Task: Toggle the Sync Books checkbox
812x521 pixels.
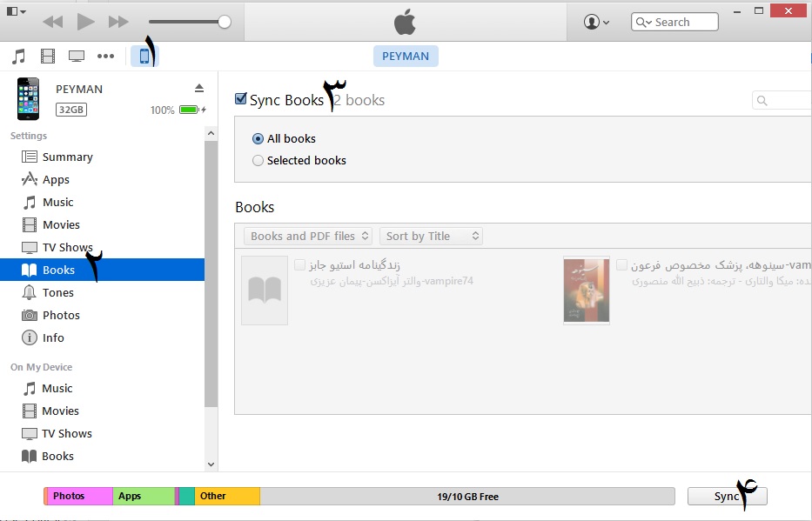Action: coord(241,98)
